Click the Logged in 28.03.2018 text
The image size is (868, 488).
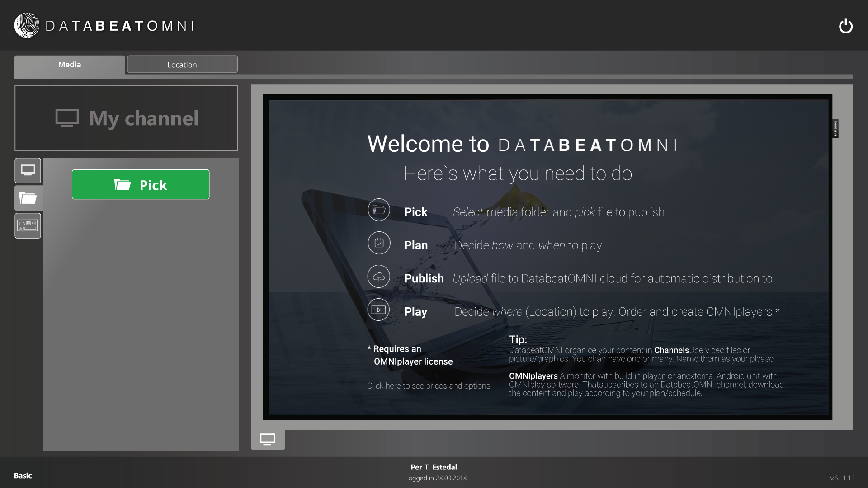pos(436,478)
